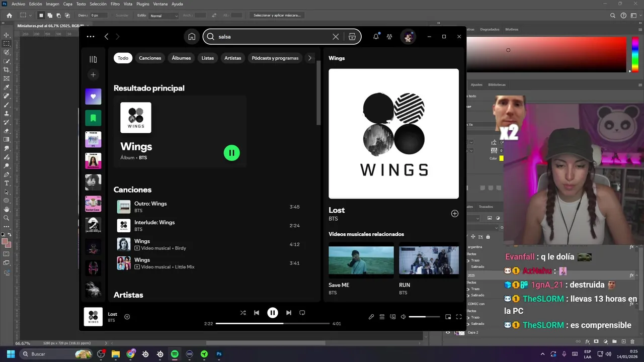
Task: Show hidden system tray icons
Action: pos(542,354)
